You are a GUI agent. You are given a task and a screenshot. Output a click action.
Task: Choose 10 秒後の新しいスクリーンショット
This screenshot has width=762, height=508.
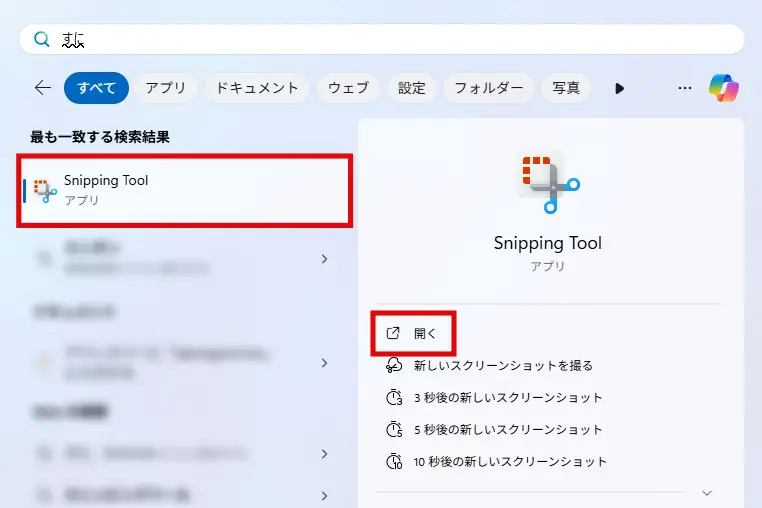click(x=510, y=462)
